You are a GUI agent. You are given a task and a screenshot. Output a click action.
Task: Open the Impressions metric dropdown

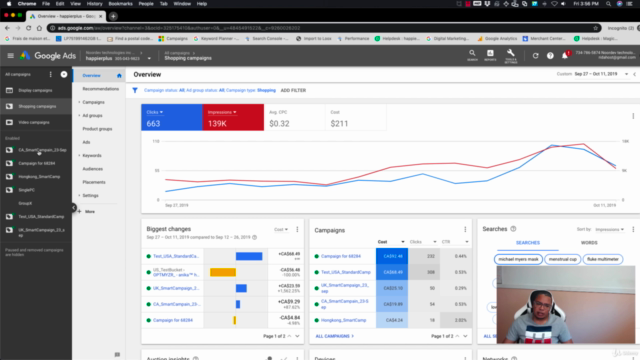[x=222, y=112]
